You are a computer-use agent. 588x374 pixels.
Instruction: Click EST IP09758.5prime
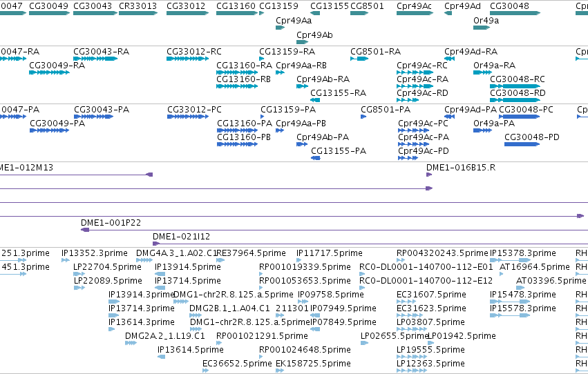point(303,302)
